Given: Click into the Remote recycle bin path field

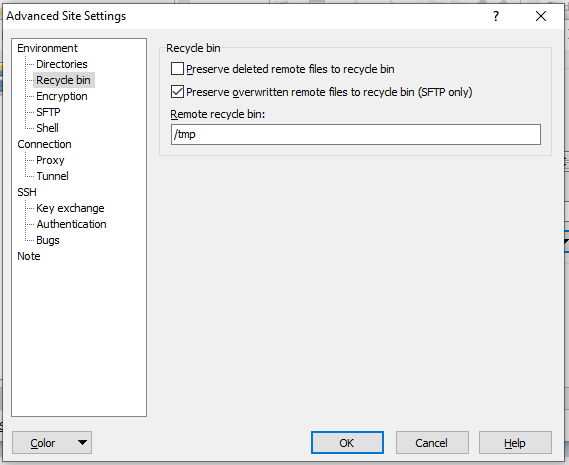Looking at the screenshot, I should [356, 134].
